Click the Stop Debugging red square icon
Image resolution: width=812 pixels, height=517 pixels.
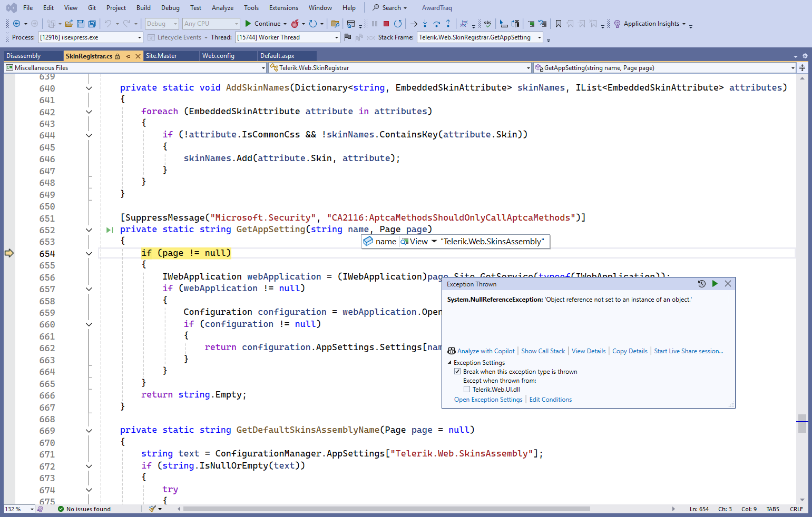point(386,24)
